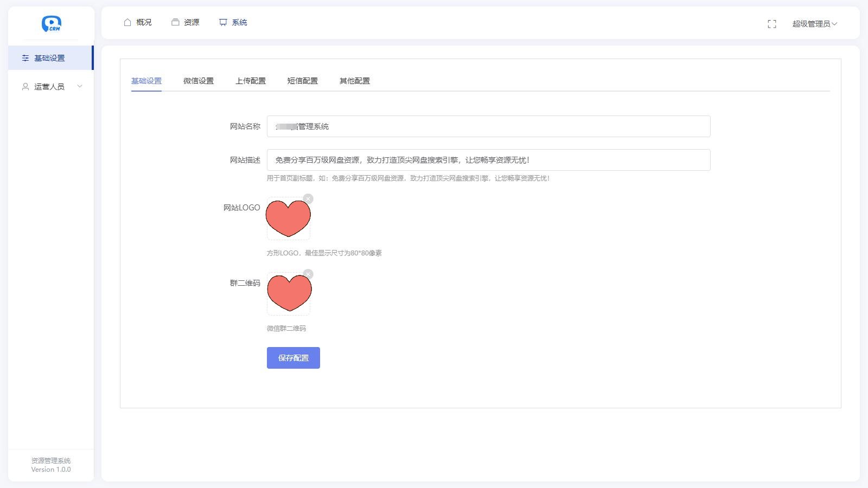
Task: Select the 基础设置 sidebar settings icon
Action: point(25,57)
